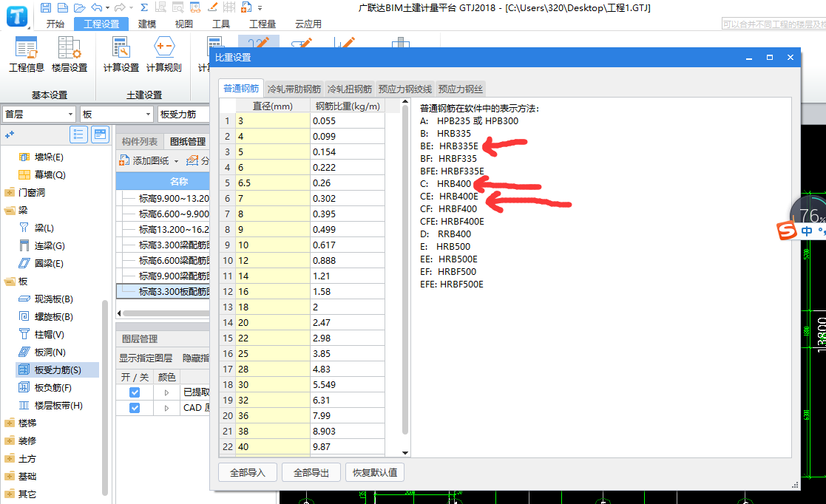Expand the 楼梯 tree folder

point(10,423)
